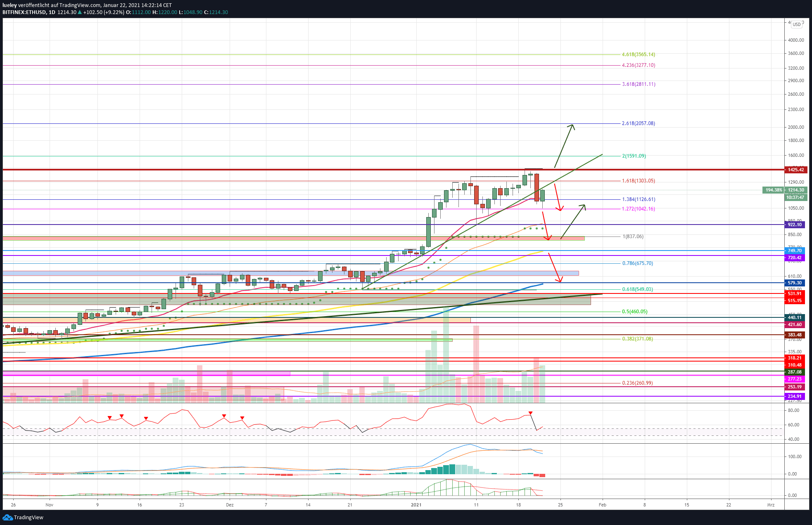Viewport: 812px width, 525px height.
Task: Click the high price value H:1220.00
Action: (x=164, y=12)
